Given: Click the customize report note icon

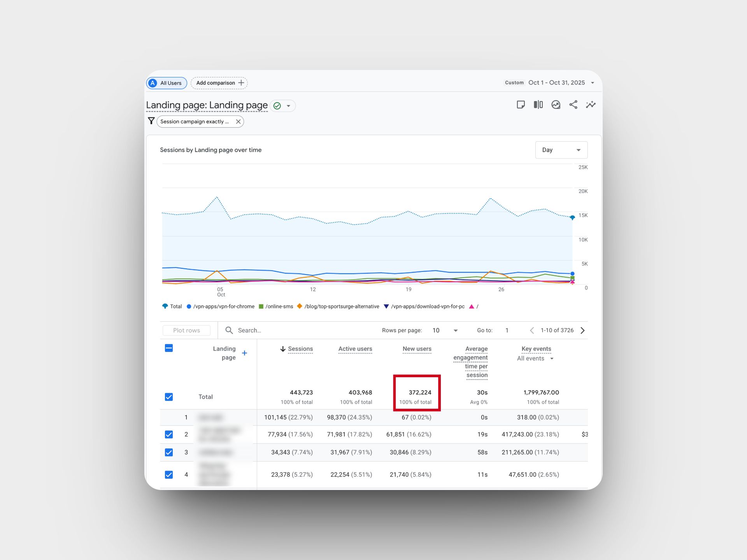Looking at the screenshot, I should (x=521, y=105).
